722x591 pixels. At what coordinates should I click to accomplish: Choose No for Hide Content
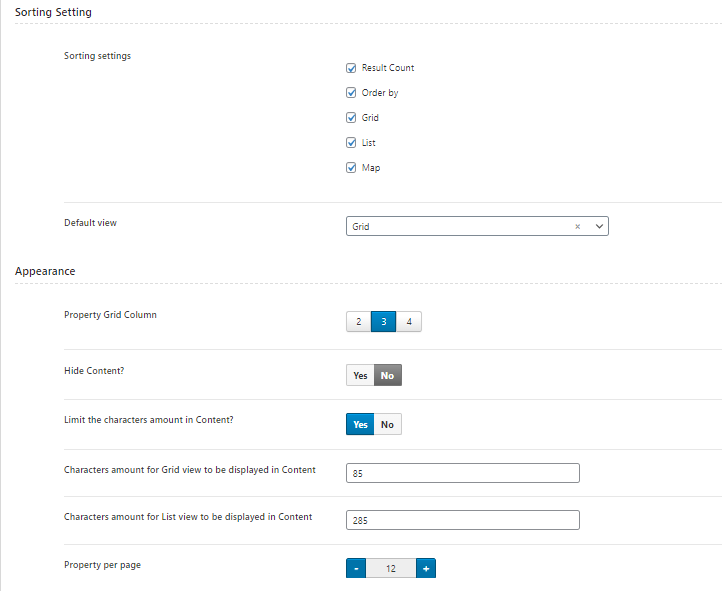click(388, 375)
